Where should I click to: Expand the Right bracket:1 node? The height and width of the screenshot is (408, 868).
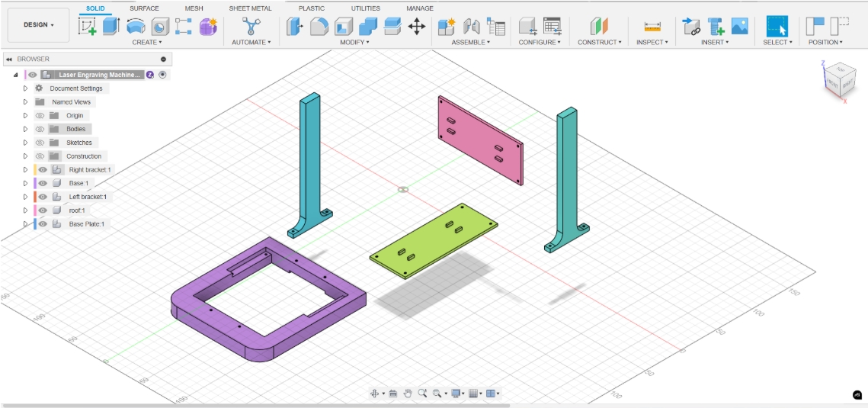coord(25,170)
